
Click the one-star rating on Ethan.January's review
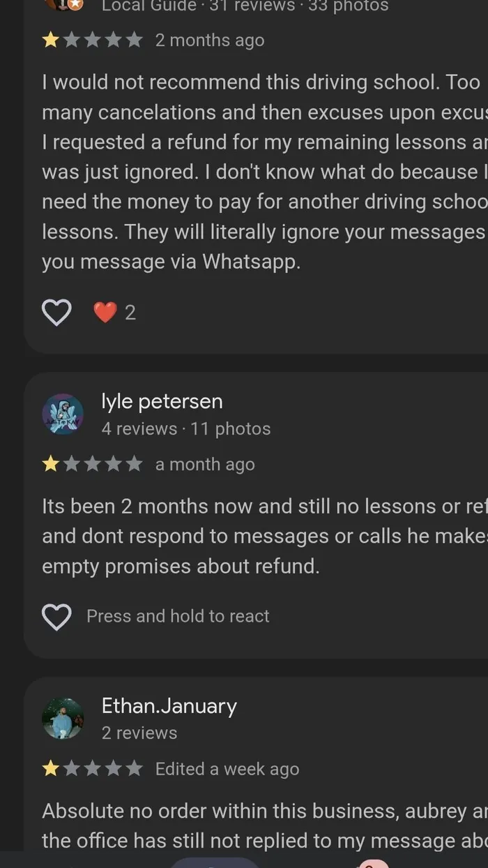click(x=92, y=769)
